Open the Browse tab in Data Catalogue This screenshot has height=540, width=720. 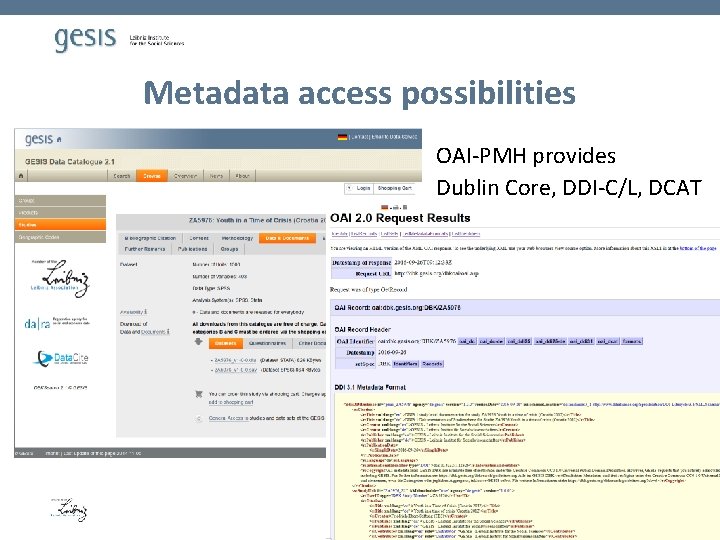point(152,176)
